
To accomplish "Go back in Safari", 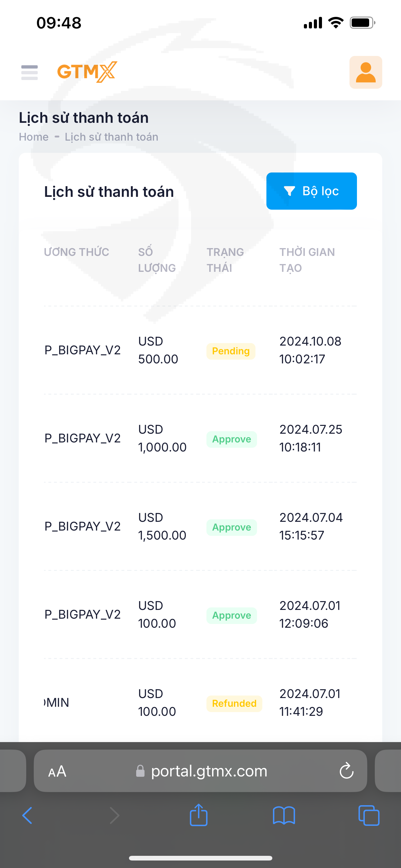I will (x=27, y=816).
